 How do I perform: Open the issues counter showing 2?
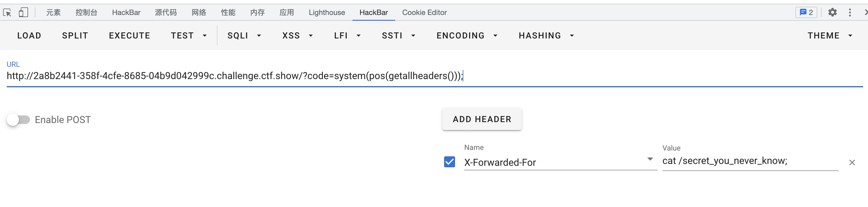coord(806,13)
